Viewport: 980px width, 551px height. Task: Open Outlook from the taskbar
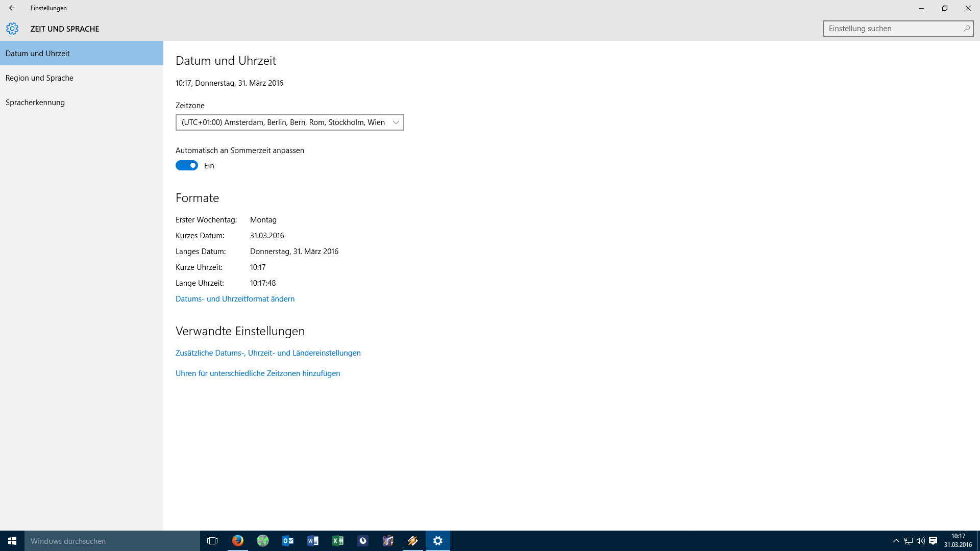coord(288,541)
